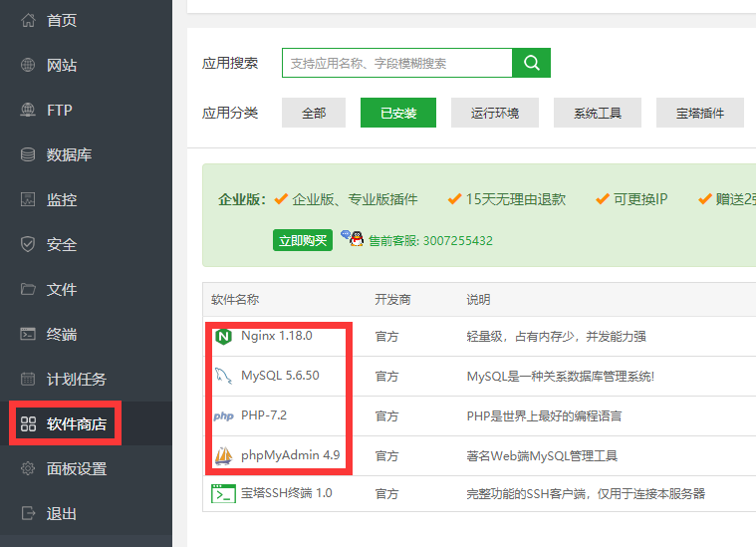
Task: Click the phpMyAdmin sailboat icon
Action: click(x=223, y=456)
